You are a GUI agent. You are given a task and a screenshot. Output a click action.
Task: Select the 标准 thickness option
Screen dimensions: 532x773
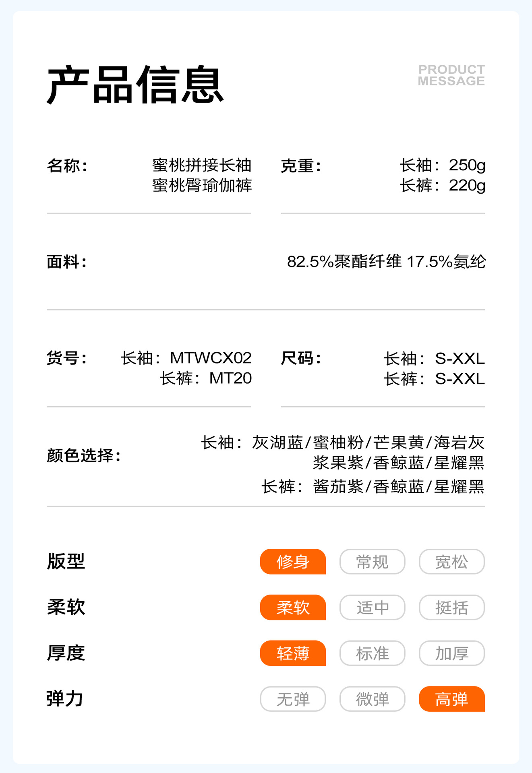coord(372,653)
